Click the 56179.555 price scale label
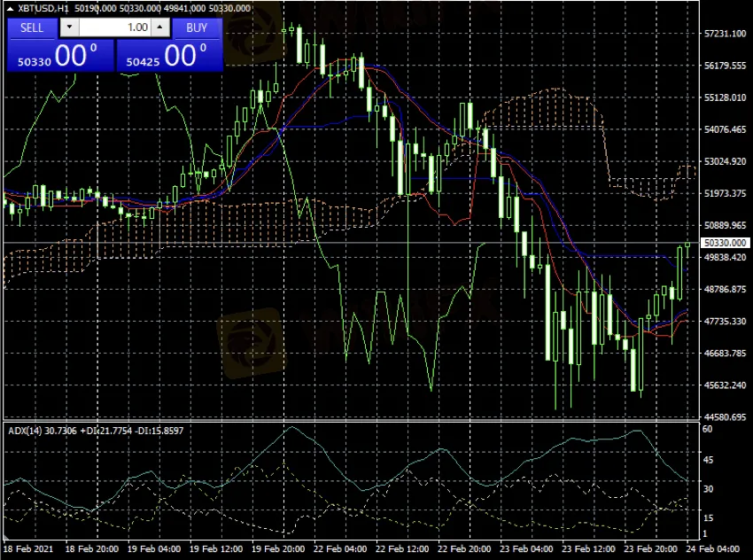This screenshot has width=753, height=560. pyautogui.click(x=726, y=66)
